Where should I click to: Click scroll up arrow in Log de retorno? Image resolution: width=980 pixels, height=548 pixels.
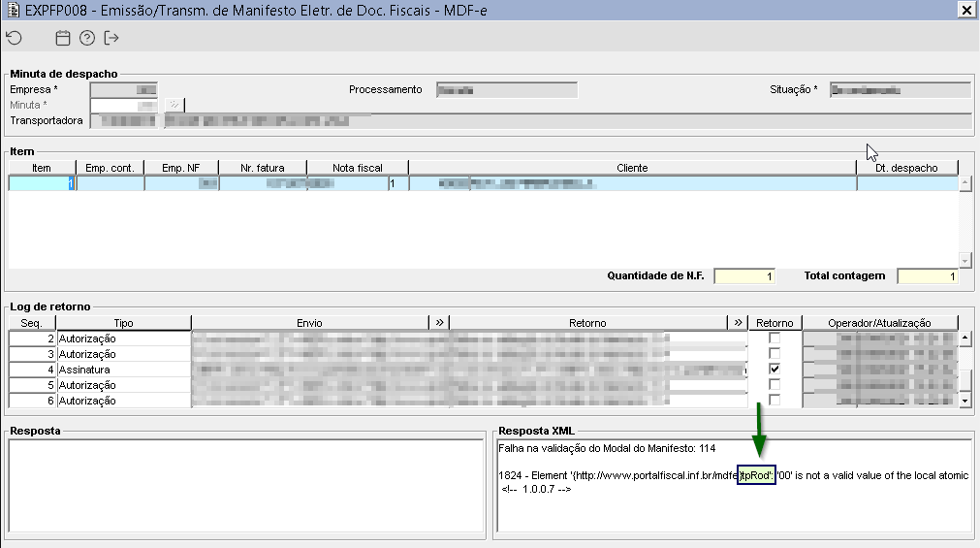click(965, 338)
